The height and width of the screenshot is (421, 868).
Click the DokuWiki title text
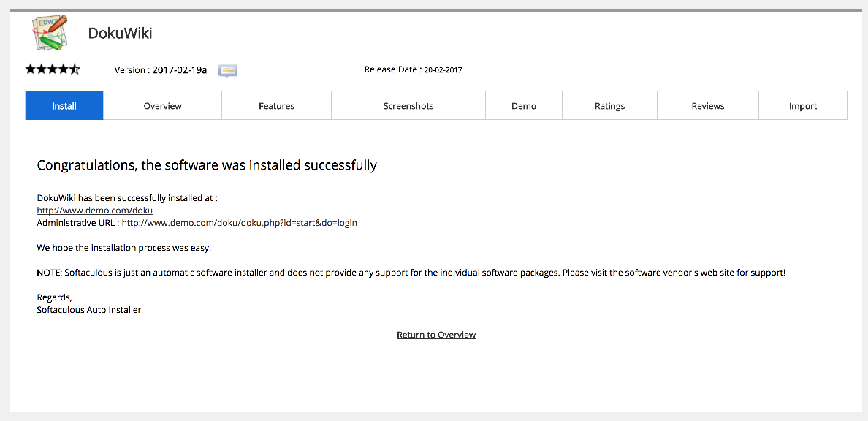point(120,33)
